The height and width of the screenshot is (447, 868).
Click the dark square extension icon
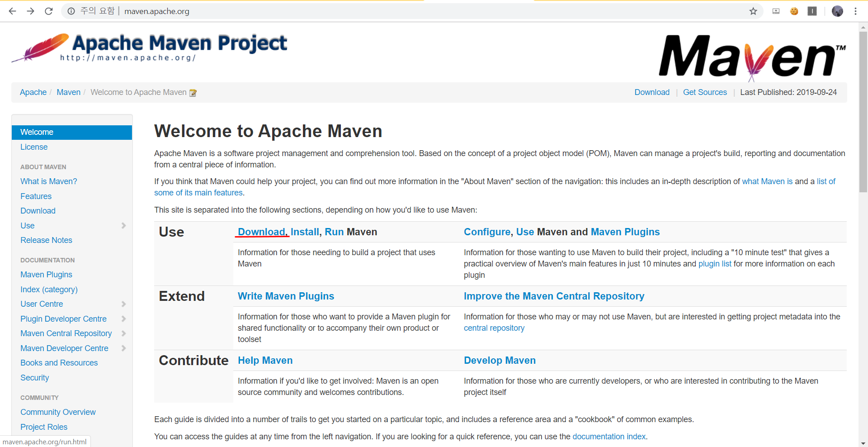(x=812, y=11)
